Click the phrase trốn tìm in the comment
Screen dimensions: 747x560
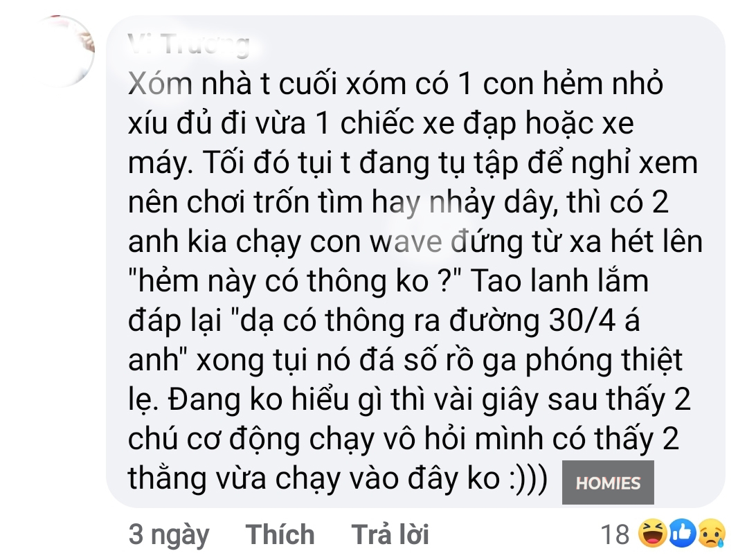(x=308, y=202)
